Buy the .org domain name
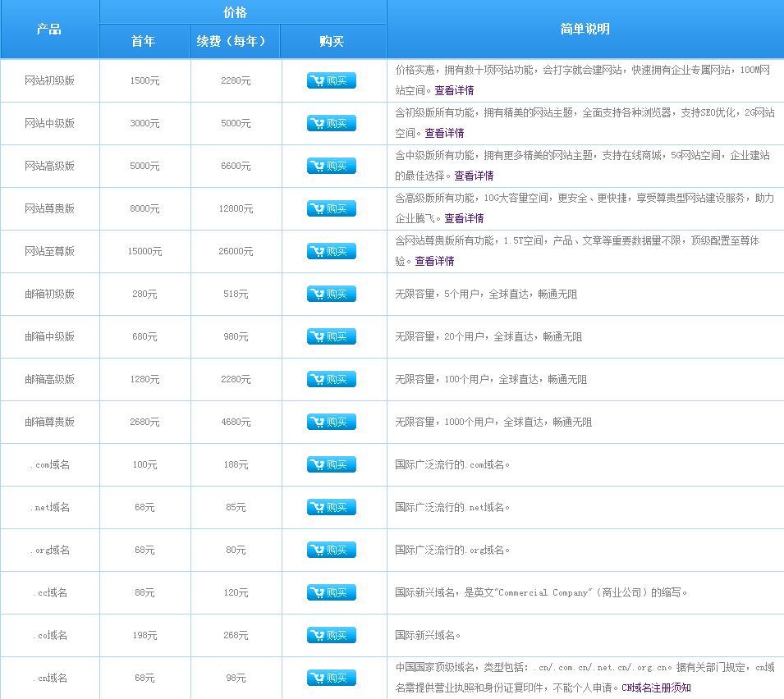Screen dimensions: 784x699 [332, 550]
